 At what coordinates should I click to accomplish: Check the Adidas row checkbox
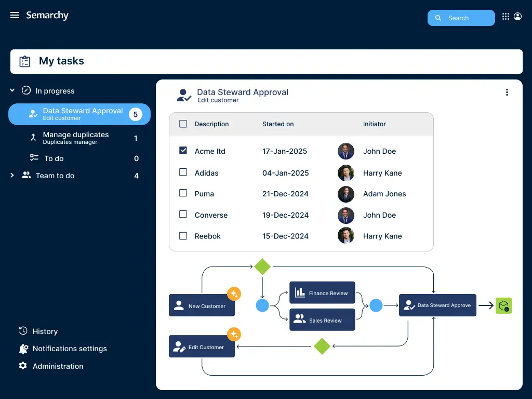[x=183, y=172]
